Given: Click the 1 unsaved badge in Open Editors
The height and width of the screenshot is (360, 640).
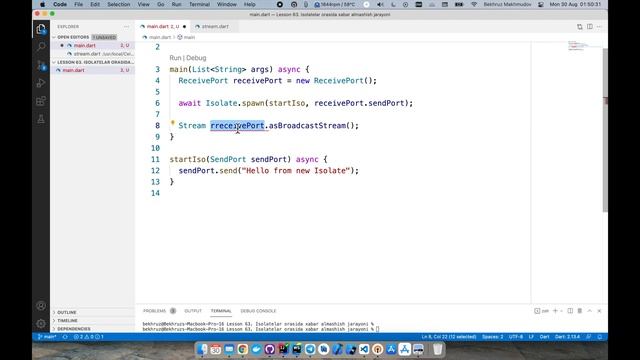Looking at the screenshot, I should point(104,37).
